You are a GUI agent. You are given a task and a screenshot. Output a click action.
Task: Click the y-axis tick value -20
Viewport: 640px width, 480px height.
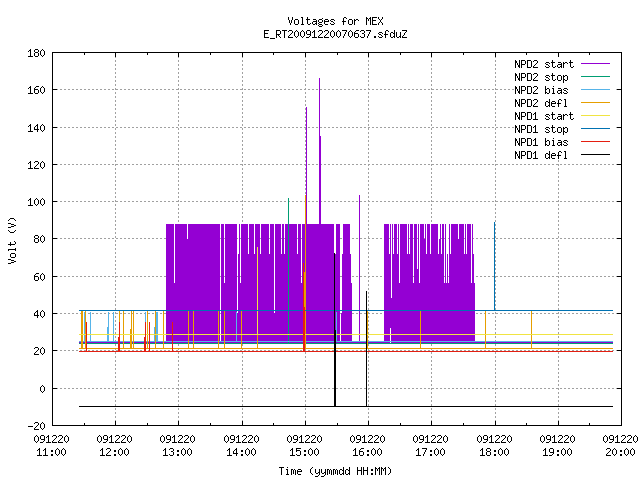[36, 426]
